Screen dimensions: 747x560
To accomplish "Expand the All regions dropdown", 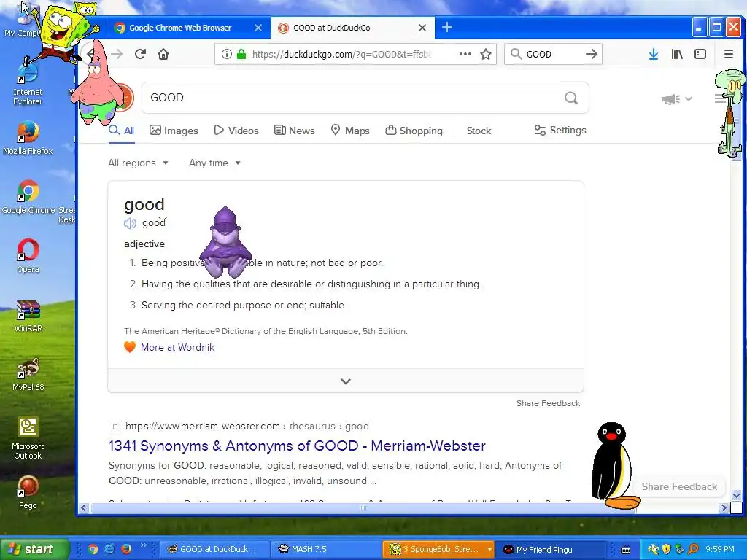I will coord(138,163).
